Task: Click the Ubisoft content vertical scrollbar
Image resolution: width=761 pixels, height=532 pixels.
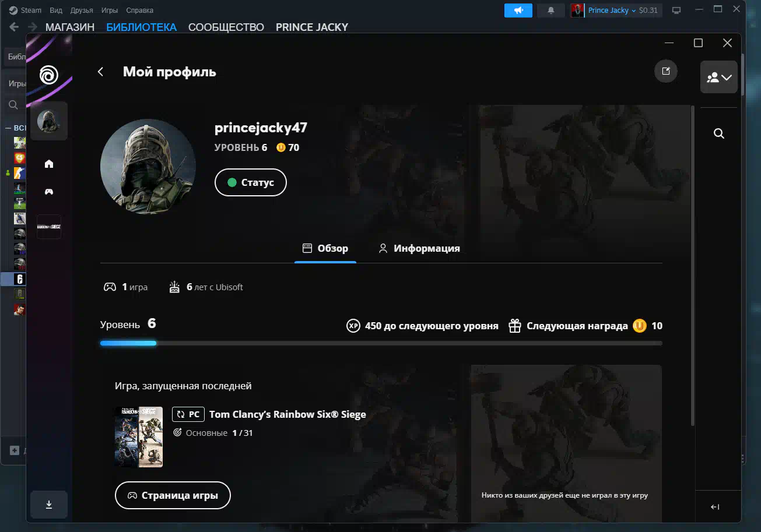Action: (x=693, y=265)
